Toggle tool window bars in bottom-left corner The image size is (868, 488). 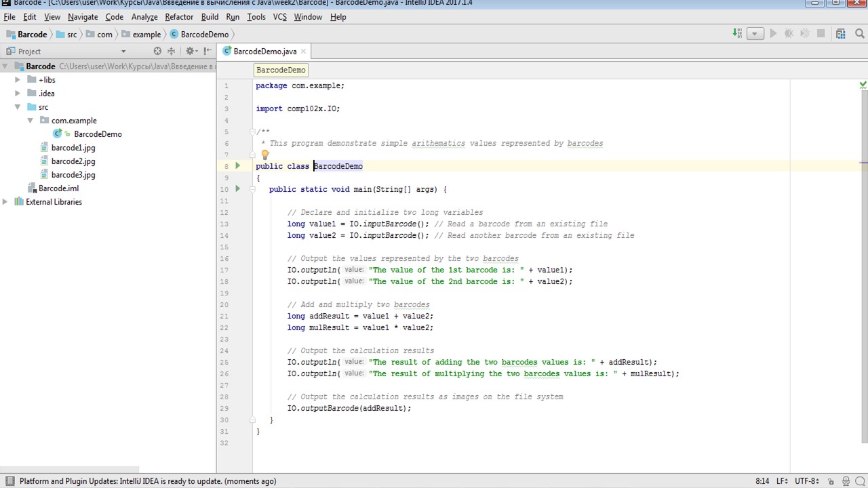(9, 481)
